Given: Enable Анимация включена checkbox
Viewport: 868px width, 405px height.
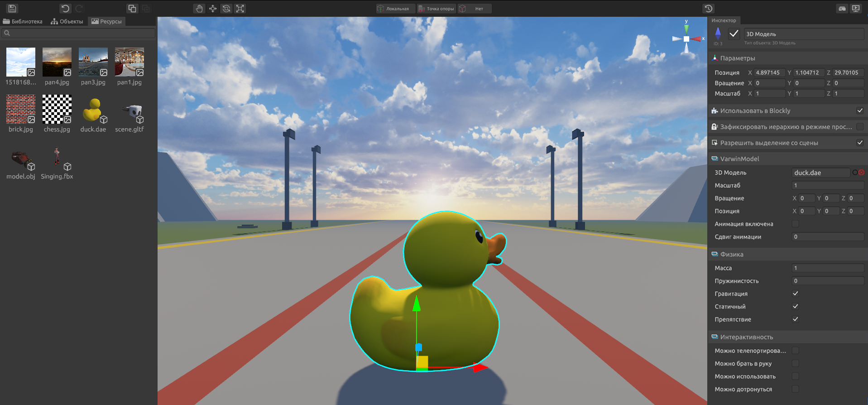Looking at the screenshot, I should [796, 224].
